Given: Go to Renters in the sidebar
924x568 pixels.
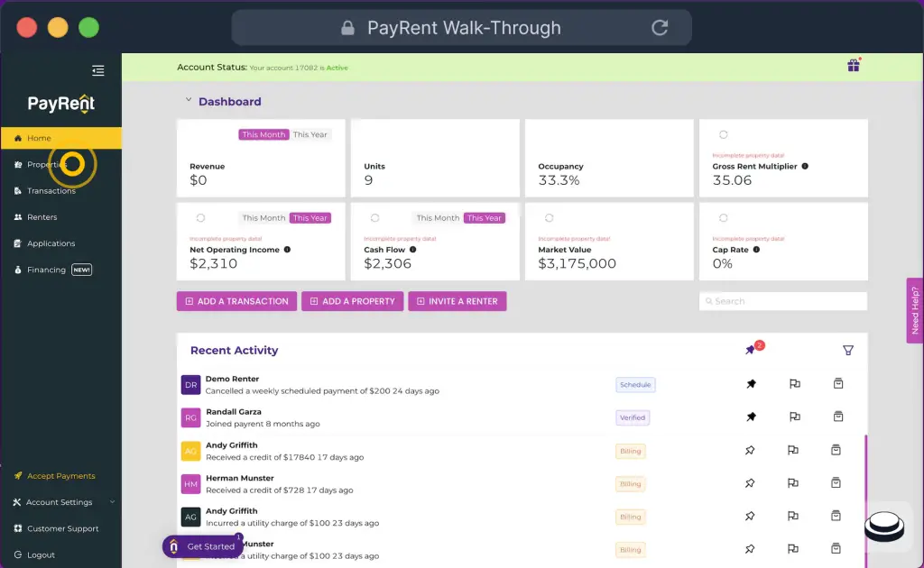Looking at the screenshot, I should tap(42, 217).
